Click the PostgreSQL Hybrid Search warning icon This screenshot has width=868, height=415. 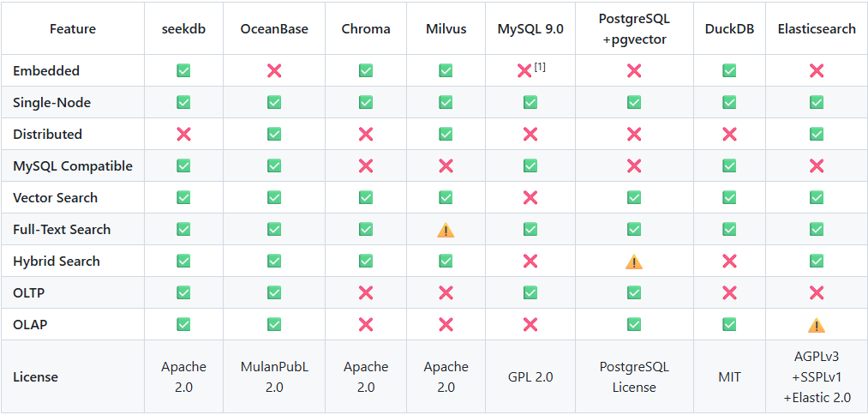(634, 262)
